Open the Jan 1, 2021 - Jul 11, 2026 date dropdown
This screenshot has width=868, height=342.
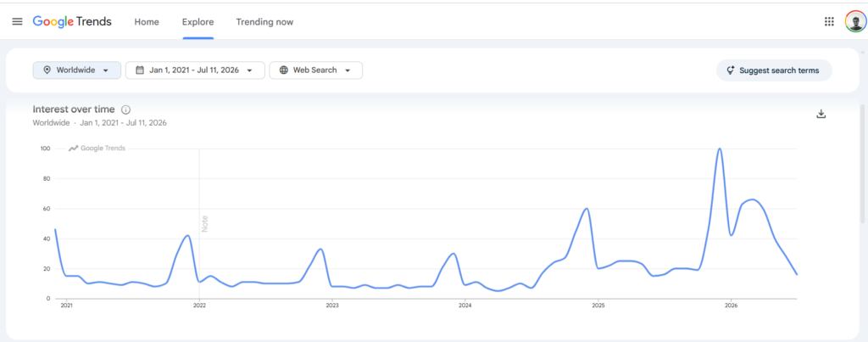pos(196,70)
